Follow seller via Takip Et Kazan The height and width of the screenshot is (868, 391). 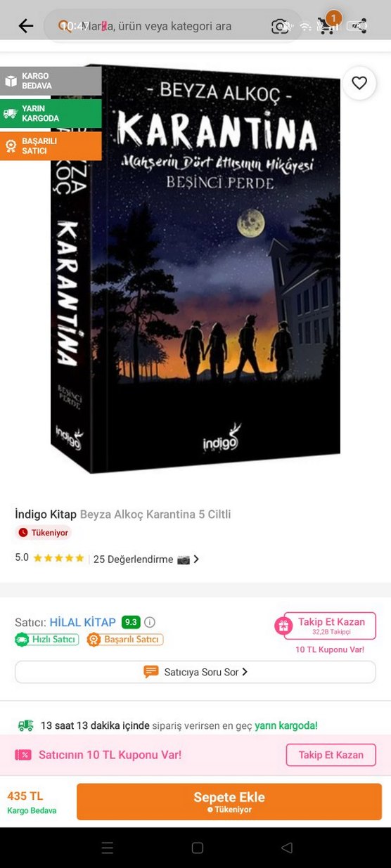[x=325, y=626]
